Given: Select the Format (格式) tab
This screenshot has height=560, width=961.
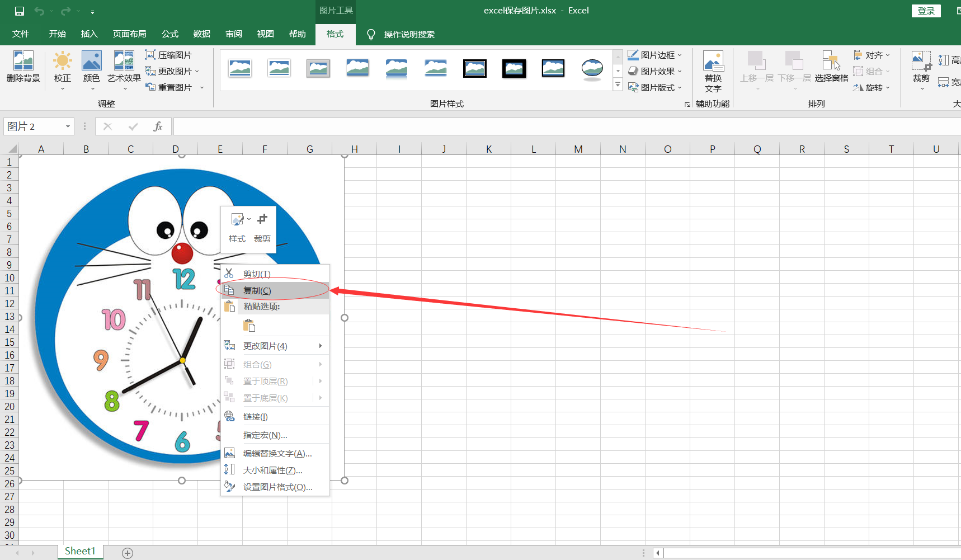Looking at the screenshot, I should click(x=335, y=34).
